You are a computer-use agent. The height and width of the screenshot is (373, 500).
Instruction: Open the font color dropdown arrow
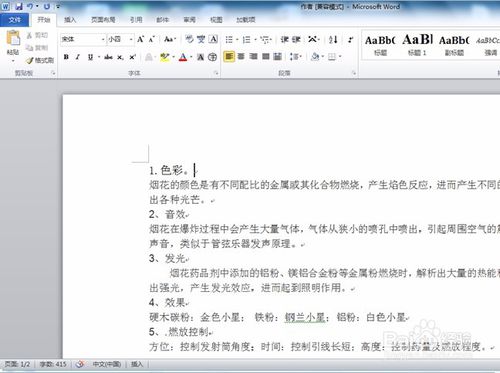coord(191,57)
